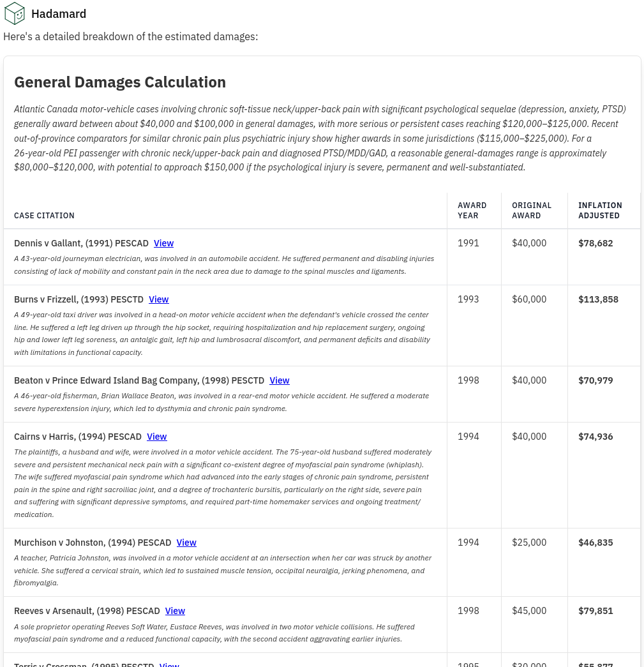Viewport: 644px width, 667px height.
Task: Click the AWARD YEAR column header
Action: click(472, 211)
